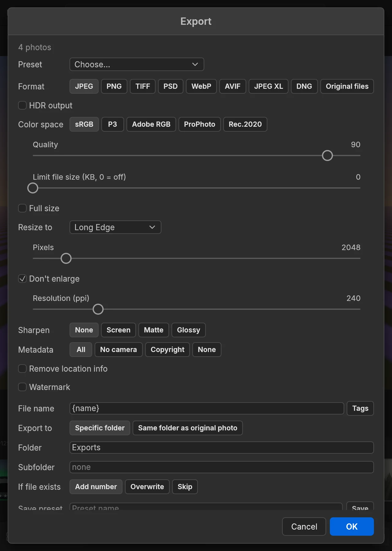The height and width of the screenshot is (551, 392).
Task: Select Copyright metadata option
Action: tap(168, 350)
